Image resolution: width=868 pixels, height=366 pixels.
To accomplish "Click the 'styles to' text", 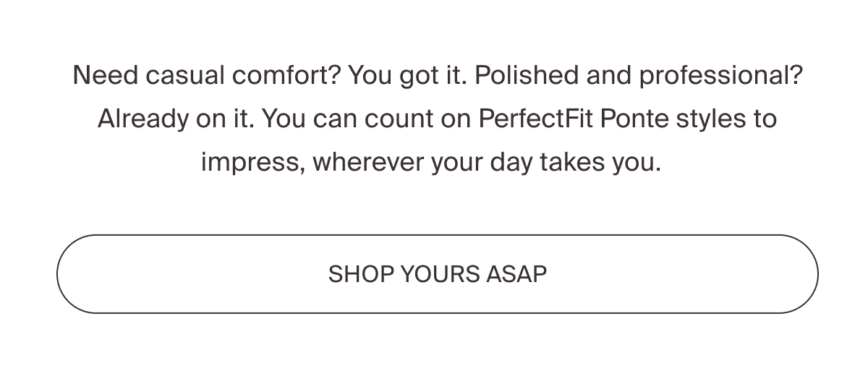I will coord(726,118).
